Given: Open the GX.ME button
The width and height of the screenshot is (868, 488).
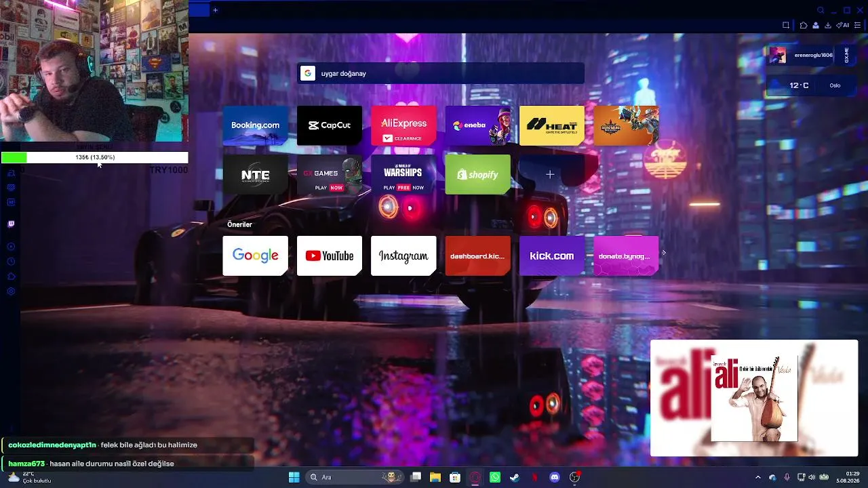Looking at the screenshot, I should pyautogui.click(x=846, y=56).
